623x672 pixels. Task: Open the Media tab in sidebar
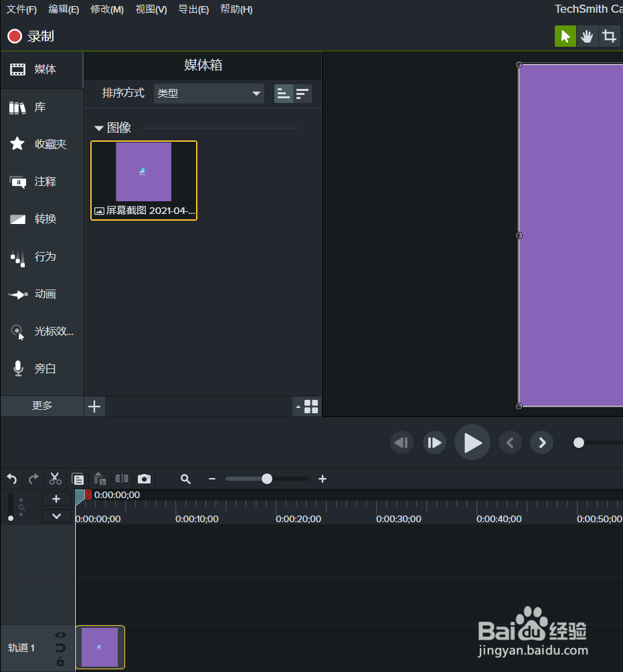[41, 70]
